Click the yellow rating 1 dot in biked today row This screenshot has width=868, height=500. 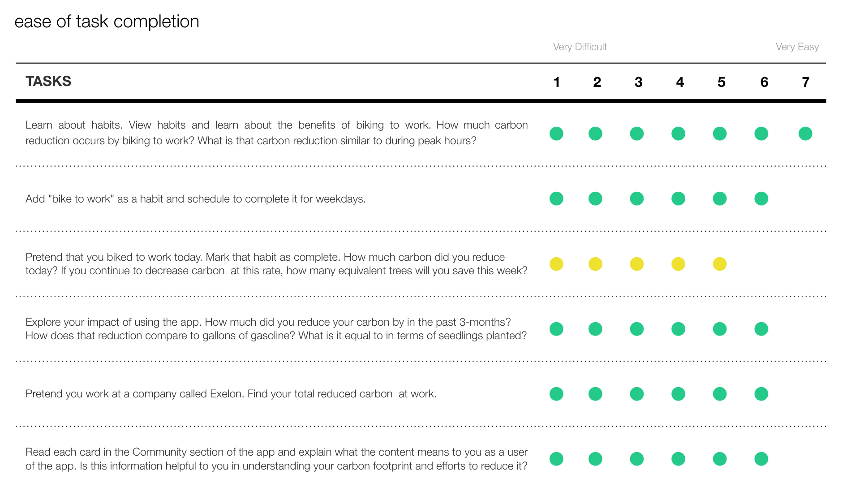tap(556, 264)
